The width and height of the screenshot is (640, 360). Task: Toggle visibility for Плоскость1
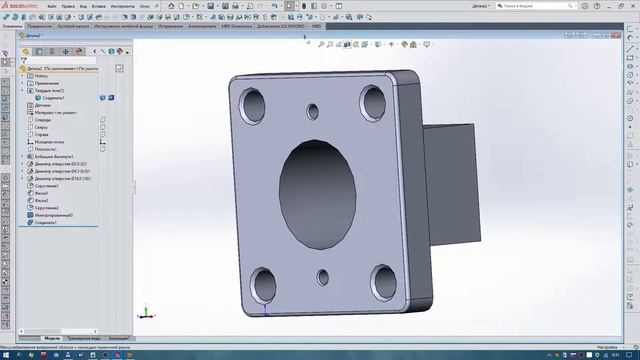pyautogui.click(x=102, y=149)
